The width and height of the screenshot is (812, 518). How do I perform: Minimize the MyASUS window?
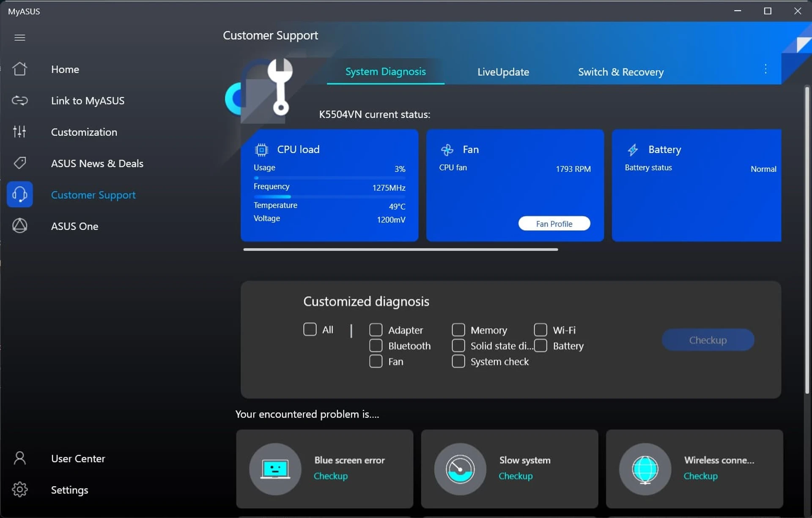click(x=738, y=11)
